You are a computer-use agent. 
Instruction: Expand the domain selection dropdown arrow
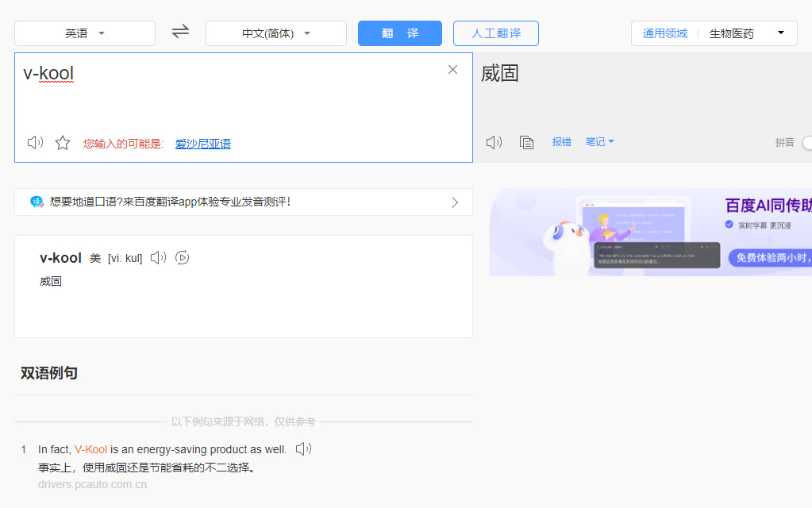point(781,33)
